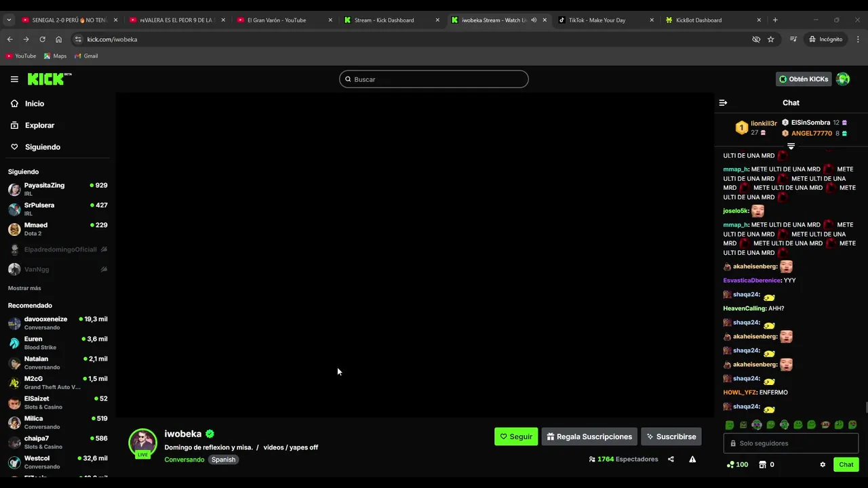Viewport: 868px width, 488px height.
Task: Select the Spanish language tag
Action: click(223, 460)
